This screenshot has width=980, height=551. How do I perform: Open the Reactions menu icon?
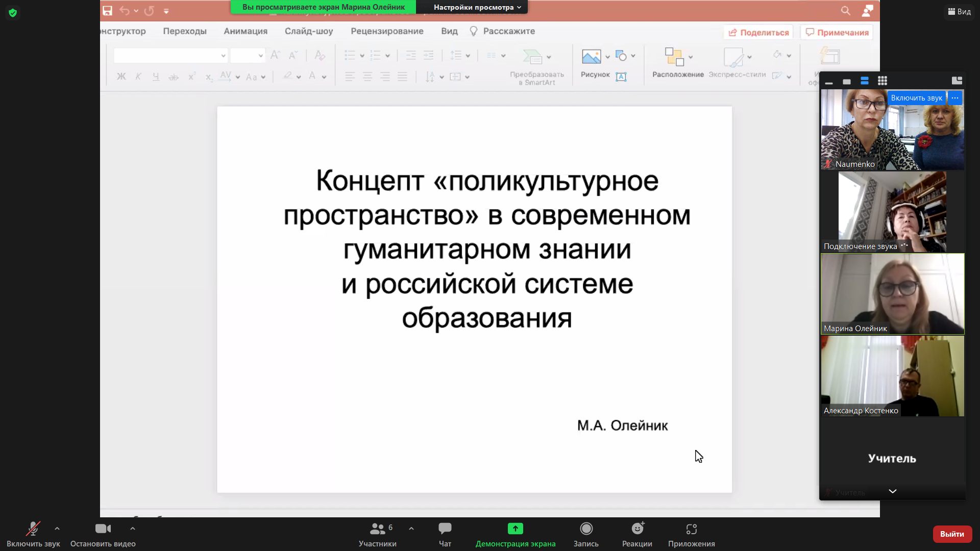(637, 529)
